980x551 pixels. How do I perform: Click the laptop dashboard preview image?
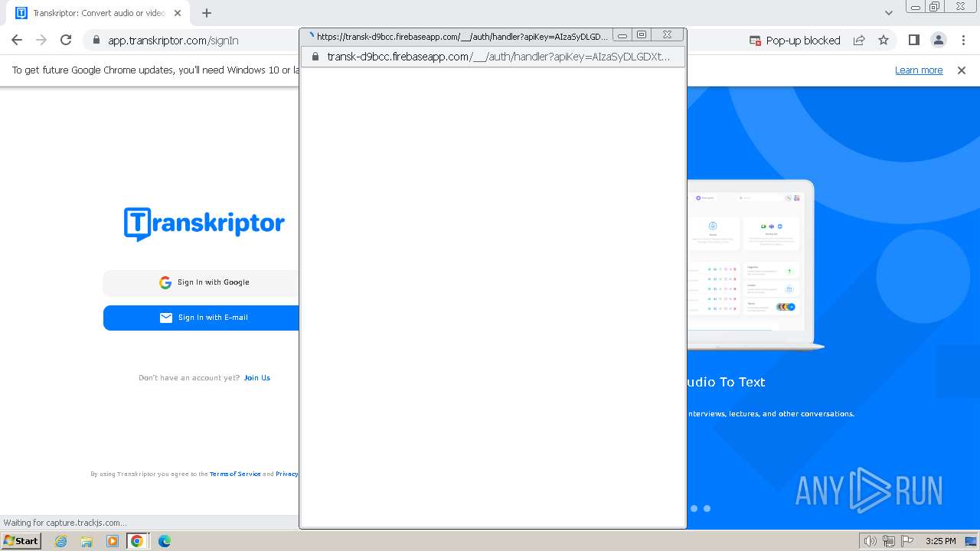click(x=754, y=265)
